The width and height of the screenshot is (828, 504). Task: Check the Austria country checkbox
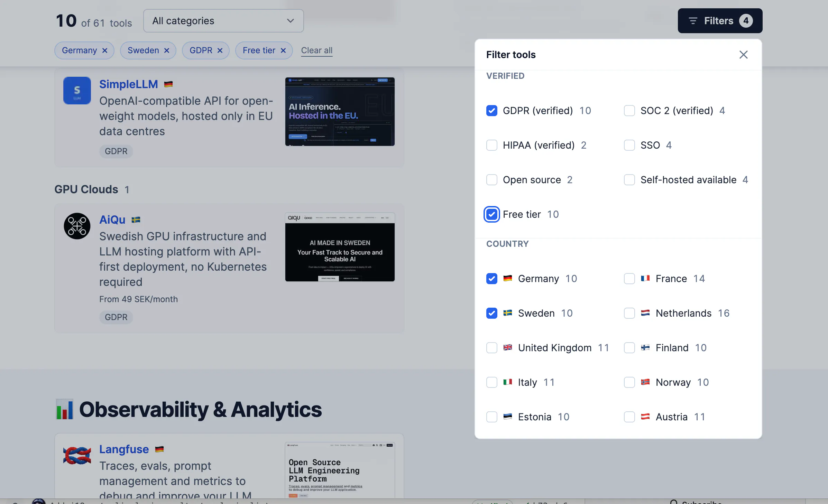point(629,417)
